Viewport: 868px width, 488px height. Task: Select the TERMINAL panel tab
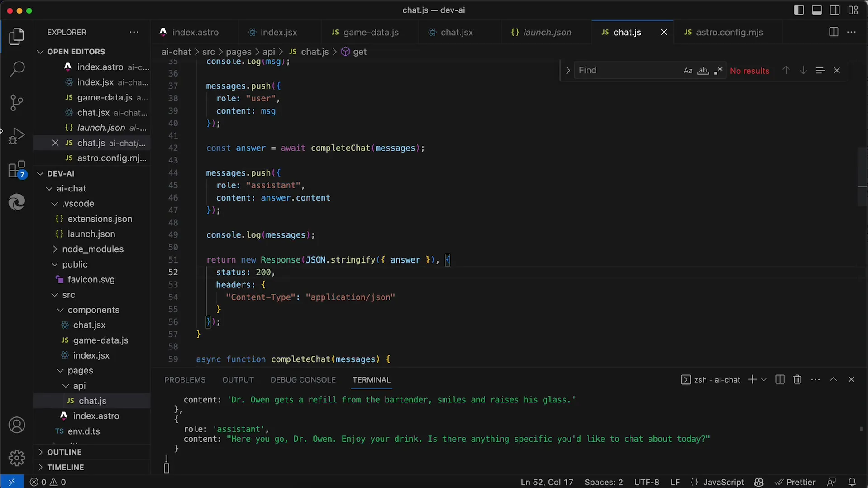click(x=372, y=380)
